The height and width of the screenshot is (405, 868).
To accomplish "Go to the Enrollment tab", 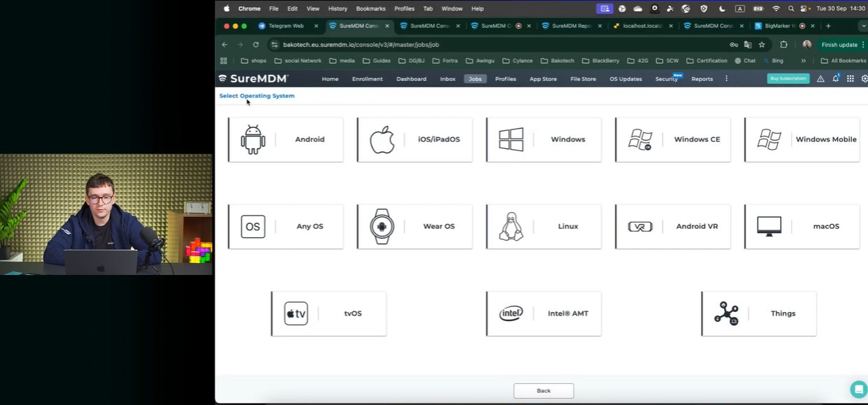I will pos(367,79).
